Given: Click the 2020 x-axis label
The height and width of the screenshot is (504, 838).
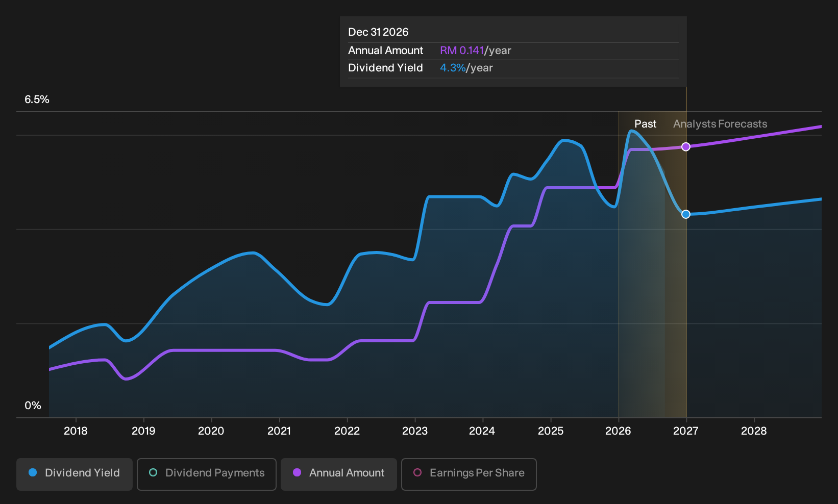Looking at the screenshot, I should click(x=211, y=431).
